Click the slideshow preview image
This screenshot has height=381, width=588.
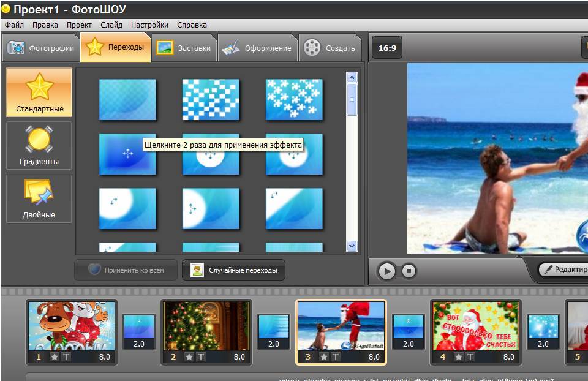497,158
